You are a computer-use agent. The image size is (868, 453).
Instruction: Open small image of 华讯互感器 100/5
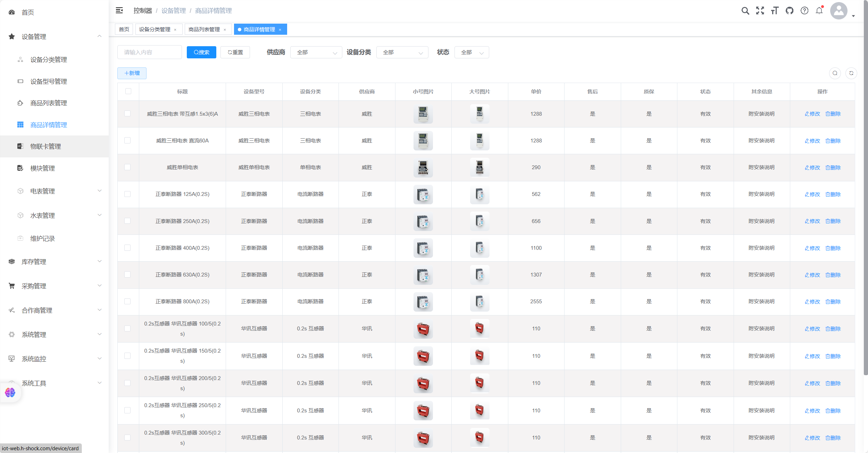point(423,329)
